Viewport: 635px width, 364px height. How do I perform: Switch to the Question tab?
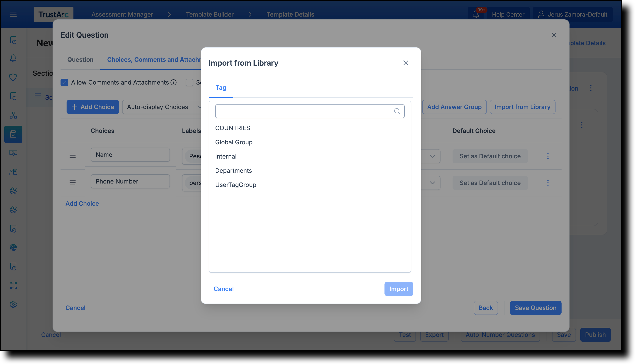[80, 60]
